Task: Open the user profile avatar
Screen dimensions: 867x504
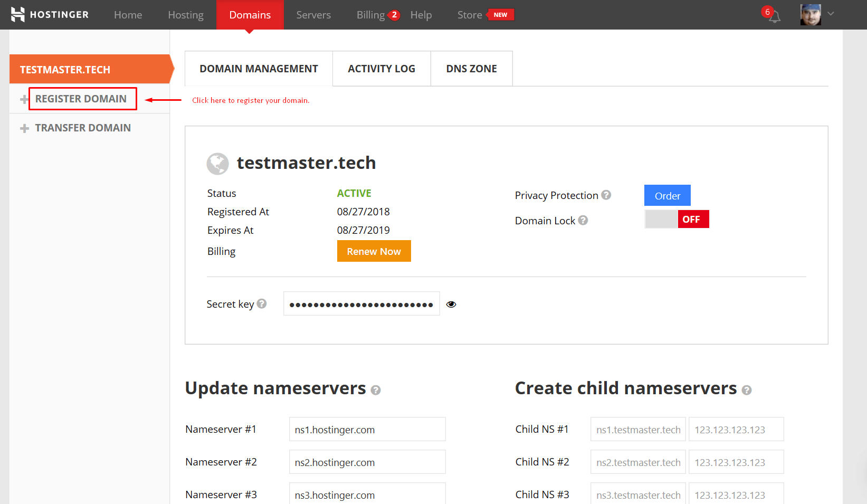Action: (811, 15)
